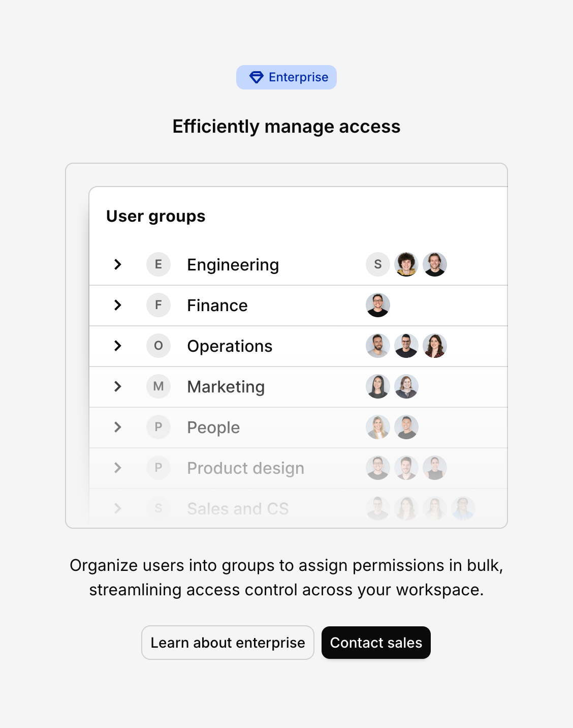Select the Sales and CS group label

[x=238, y=508]
